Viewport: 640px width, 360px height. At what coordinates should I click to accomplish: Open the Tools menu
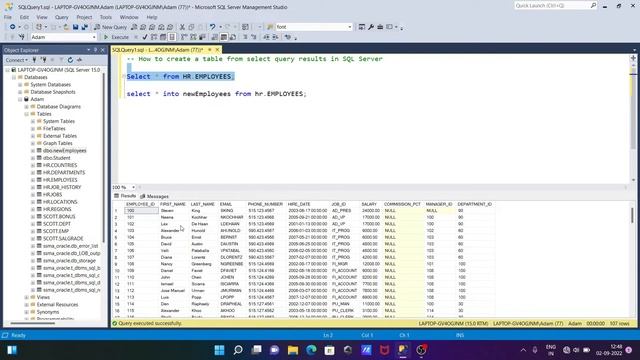click(x=106, y=17)
